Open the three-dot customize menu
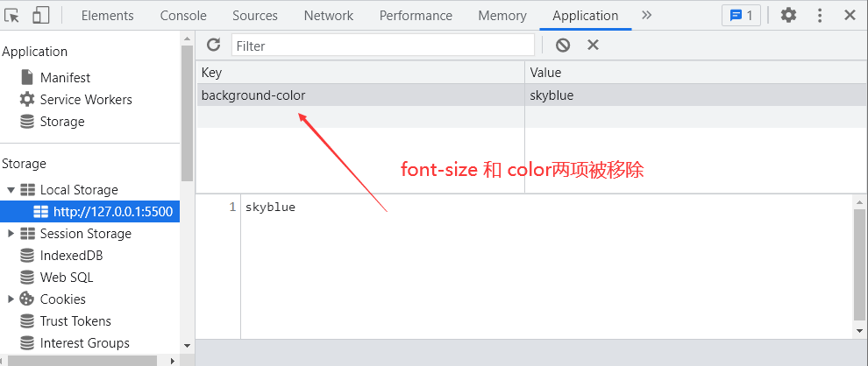Screen dimensions: 868x366 pos(820,15)
